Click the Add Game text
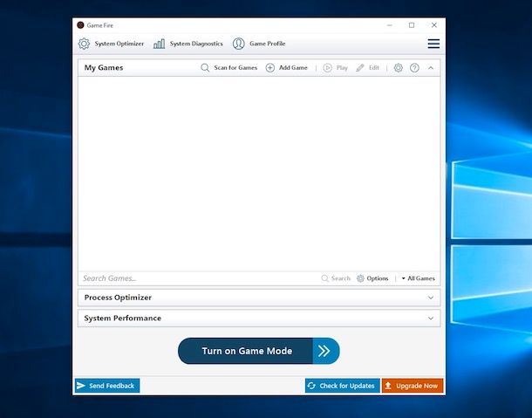Screen dimensions: 532x418 pos(293,67)
